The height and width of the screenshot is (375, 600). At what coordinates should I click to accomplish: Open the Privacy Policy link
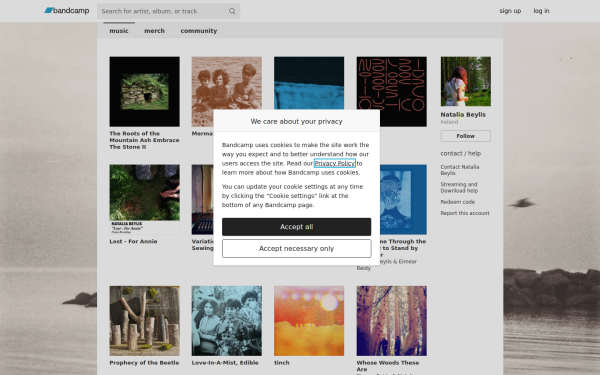point(334,163)
